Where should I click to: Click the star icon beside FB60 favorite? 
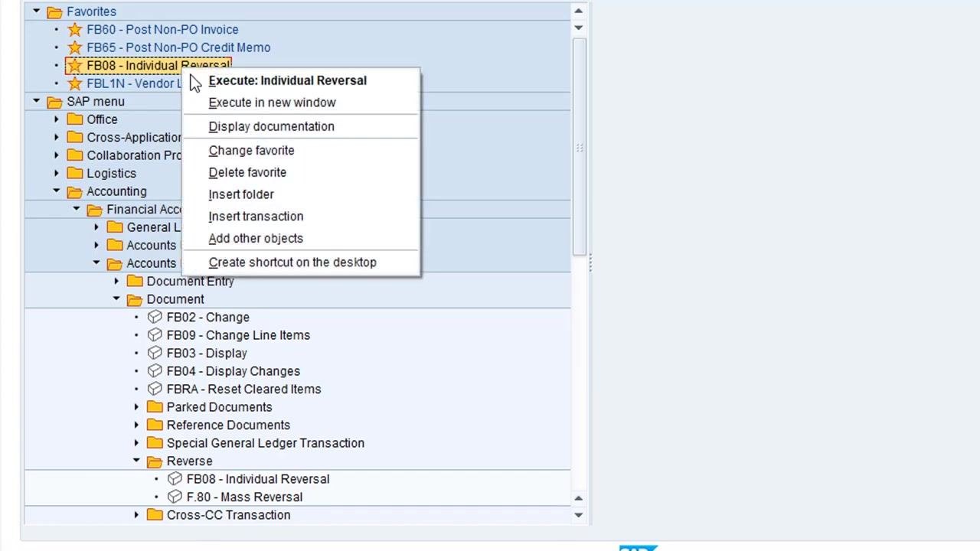click(x=74, y=30)
